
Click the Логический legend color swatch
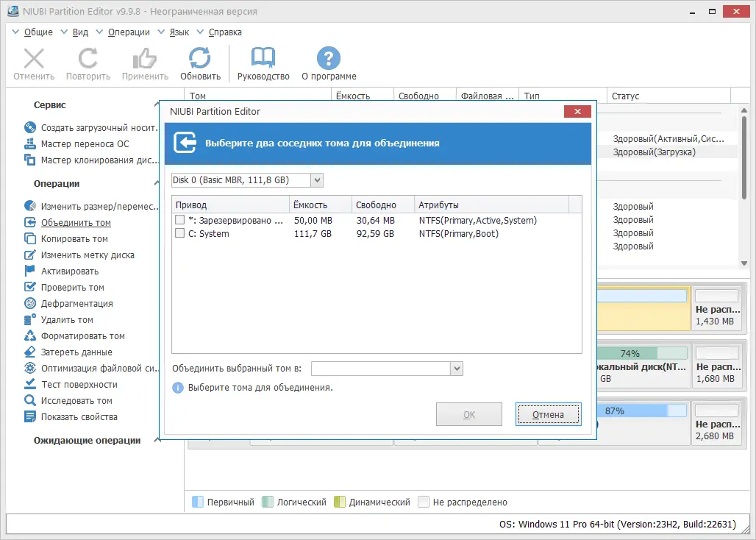(268, 502)
